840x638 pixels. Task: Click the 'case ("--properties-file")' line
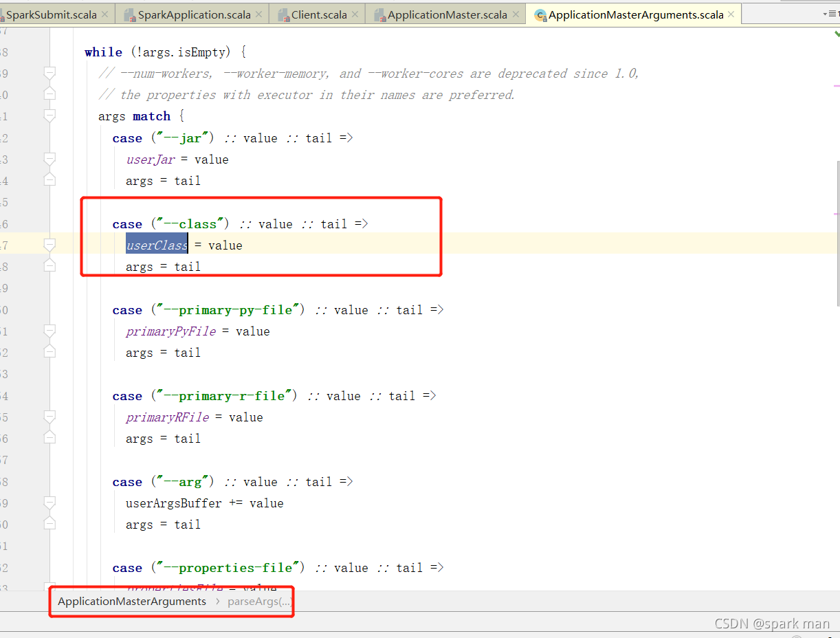[278, 568]
